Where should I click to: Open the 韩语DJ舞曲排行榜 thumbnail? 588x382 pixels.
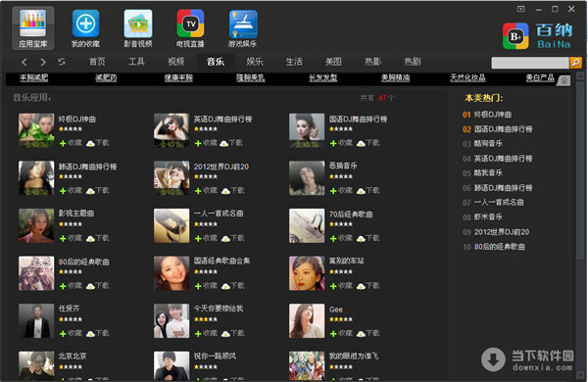pyautogui.click(x=36, y=177)
